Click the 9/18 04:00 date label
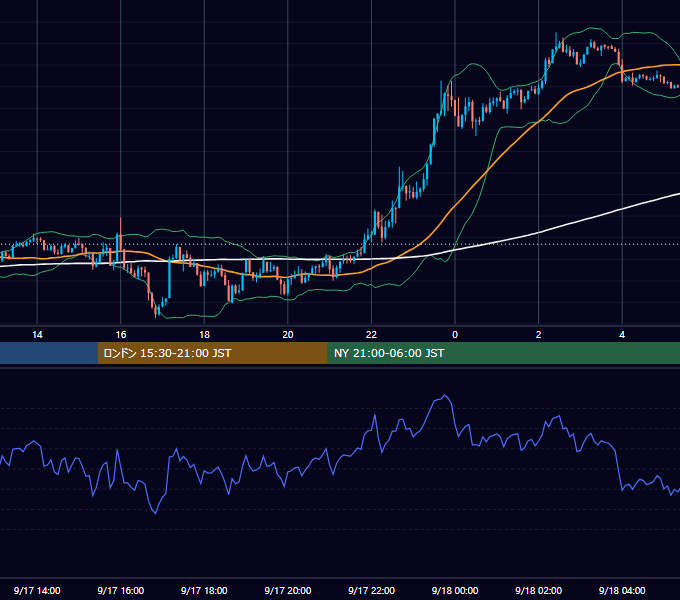The image size is (680, 600). 622,590
